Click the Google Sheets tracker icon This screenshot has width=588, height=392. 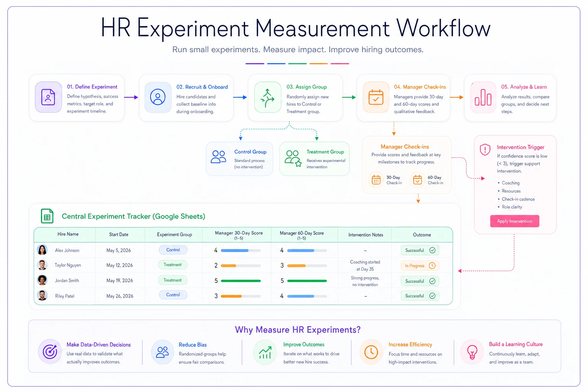pos(47,216)
